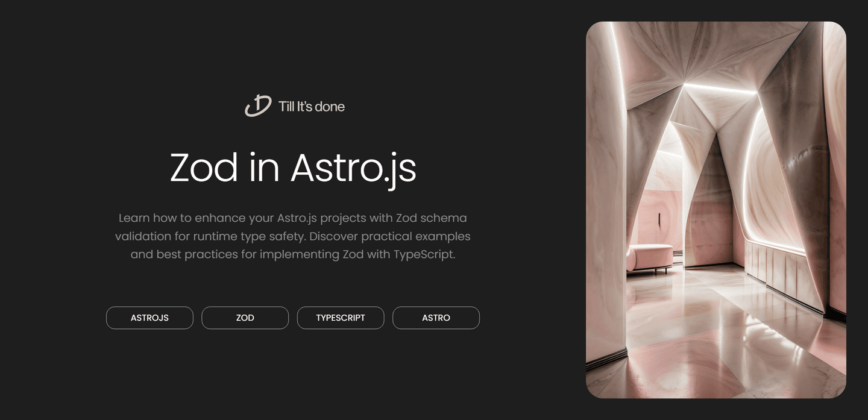This screenshot has width=868, height=420.
Task: Click the Zod in Astro.js headline
Action: coord(293,168)
